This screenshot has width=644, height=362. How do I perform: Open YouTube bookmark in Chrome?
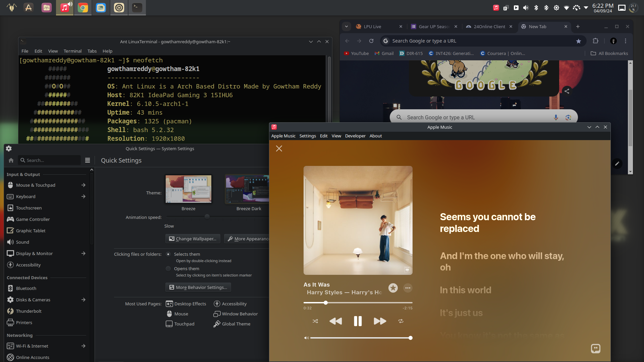coord(356,53)
